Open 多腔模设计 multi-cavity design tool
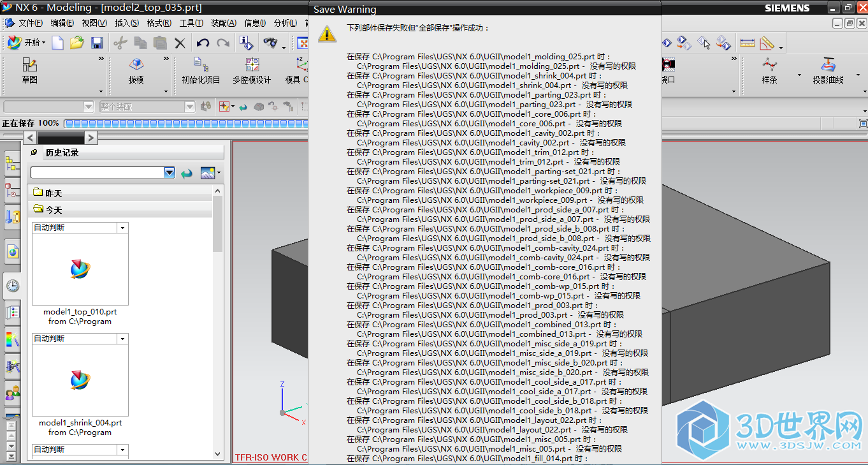868x465 pixels. click(x=252, y=71)
